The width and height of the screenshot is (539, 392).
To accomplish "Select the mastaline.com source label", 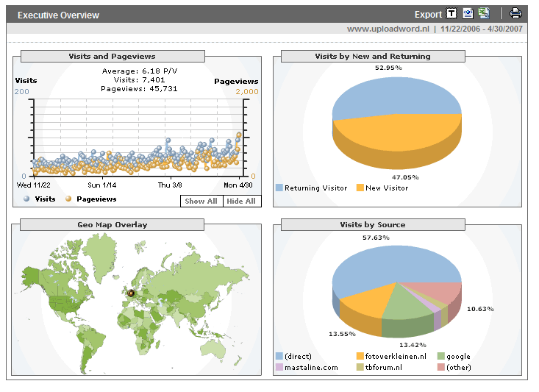I will coord(311,368).
